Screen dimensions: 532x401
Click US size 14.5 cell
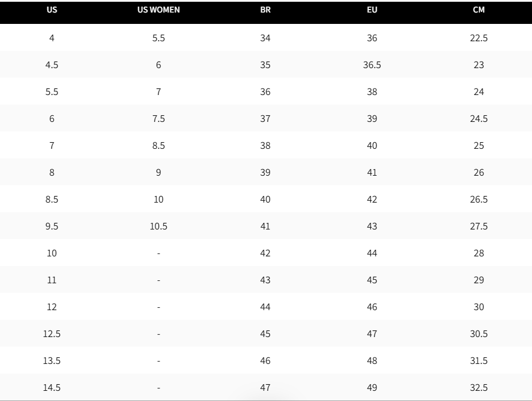tap(51, 387)
